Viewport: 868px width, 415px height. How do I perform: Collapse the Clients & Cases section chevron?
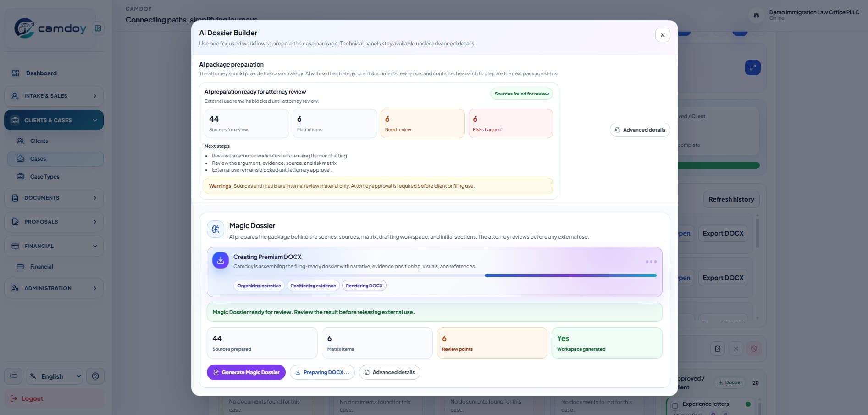(x=95, y=120)
